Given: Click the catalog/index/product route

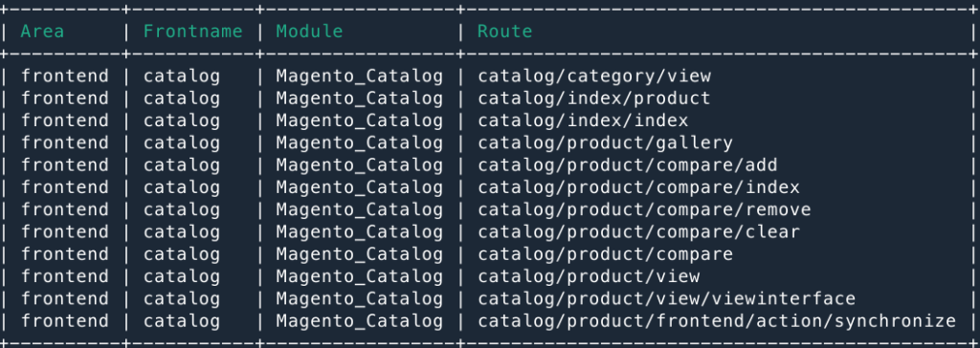Looking at the screenshot, I should coord(594,98).
